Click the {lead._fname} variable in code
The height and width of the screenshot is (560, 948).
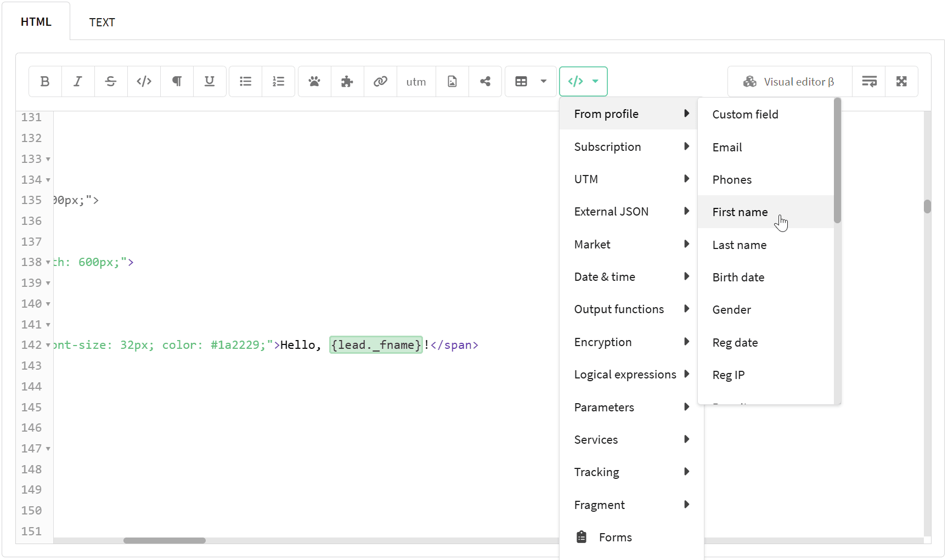click(x=376, y=345)
